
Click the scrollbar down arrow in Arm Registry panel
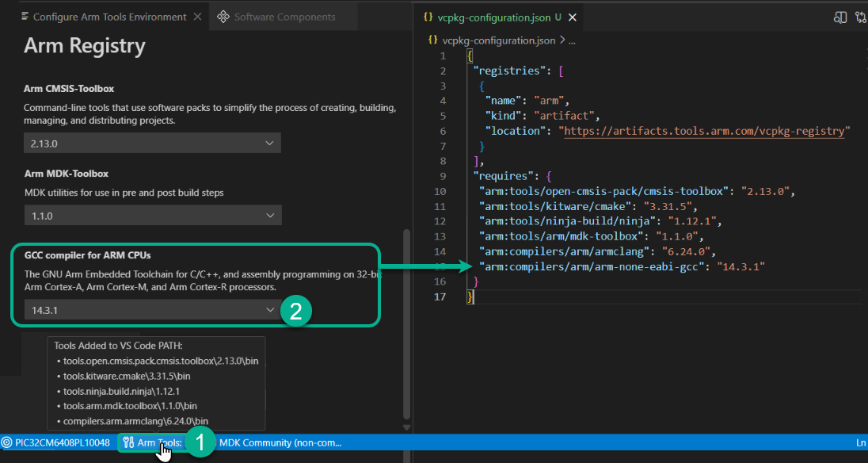407,427
